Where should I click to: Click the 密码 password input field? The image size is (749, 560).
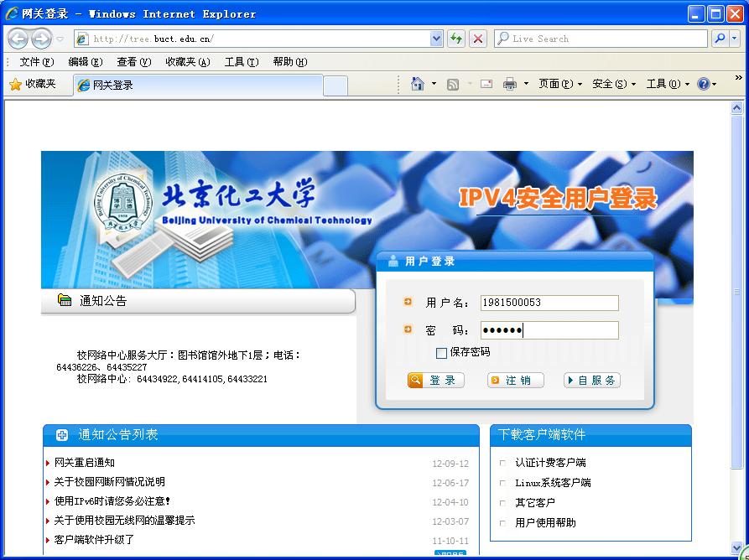549,330
